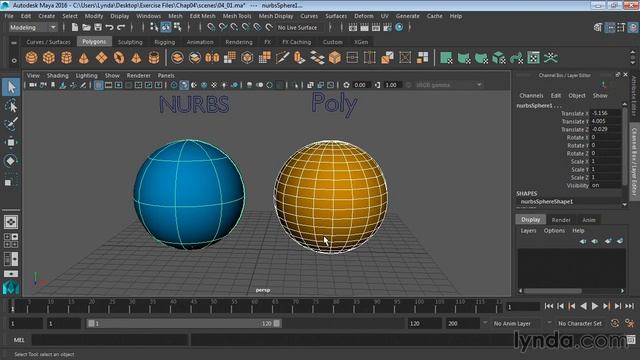Click the Insert Edge Loop shelf icon
The image size is (640, 360).
point(370,58)
